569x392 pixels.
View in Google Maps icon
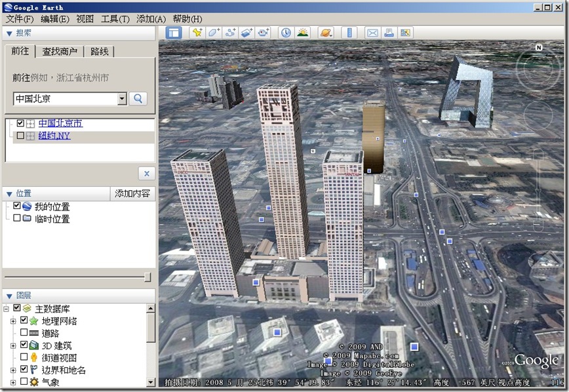click(405, 33)
